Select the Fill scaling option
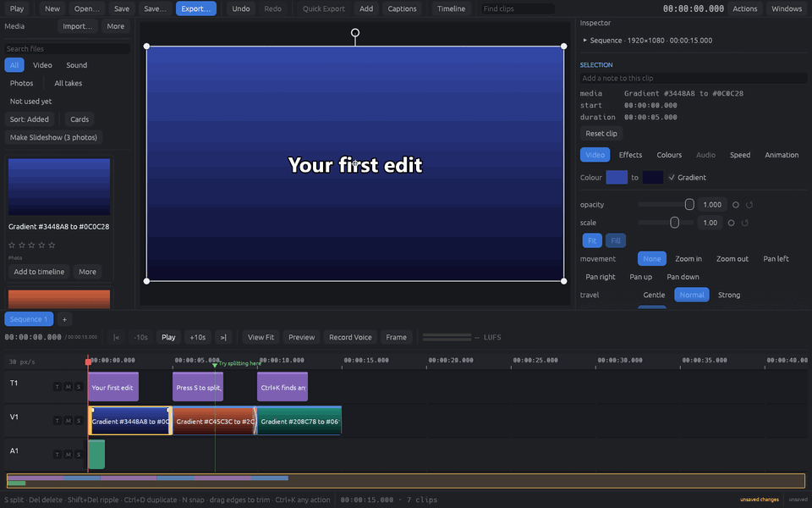 click(616, 240)
